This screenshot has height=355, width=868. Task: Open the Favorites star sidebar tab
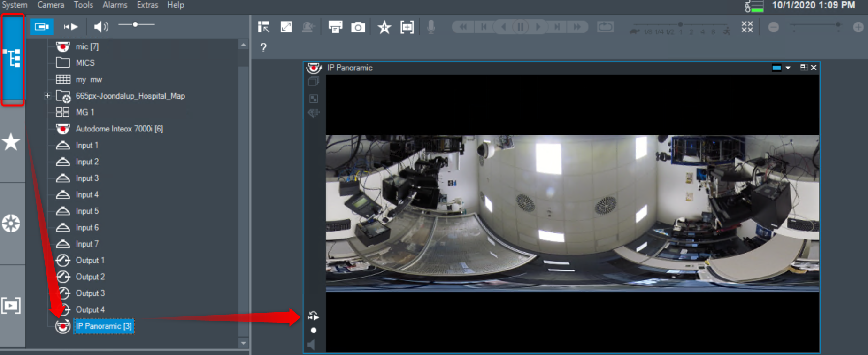11,142
